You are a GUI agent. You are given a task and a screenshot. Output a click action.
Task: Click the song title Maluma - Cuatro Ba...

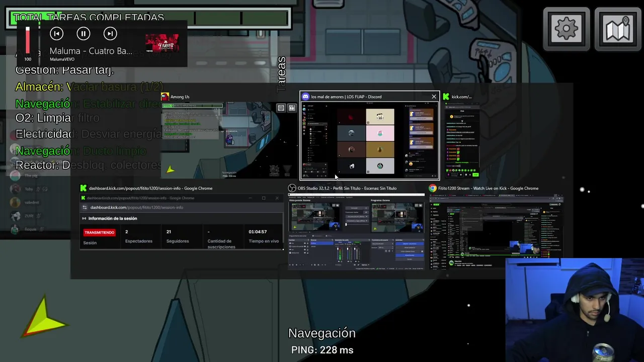click(x=91, y=51)
